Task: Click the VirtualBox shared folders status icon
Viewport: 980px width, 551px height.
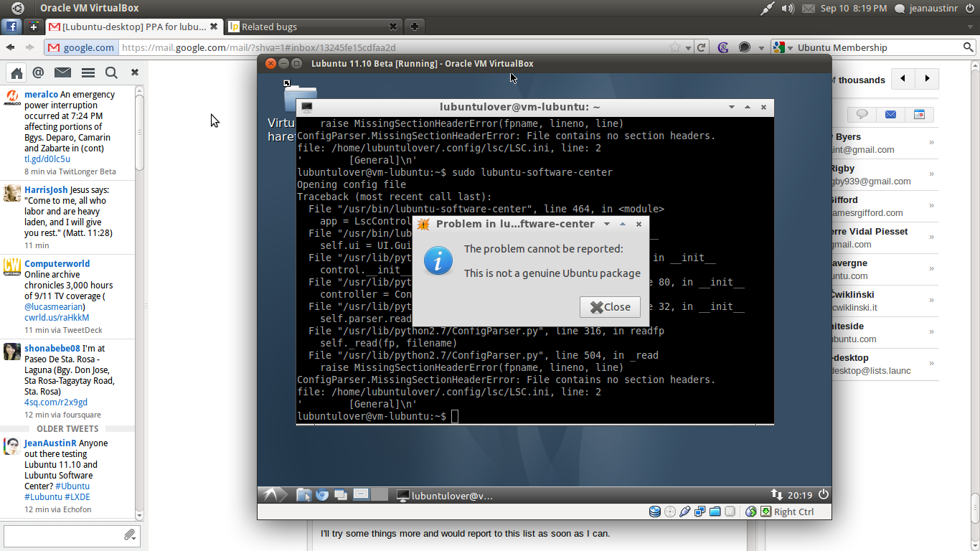Action: [x=715, y=512]
